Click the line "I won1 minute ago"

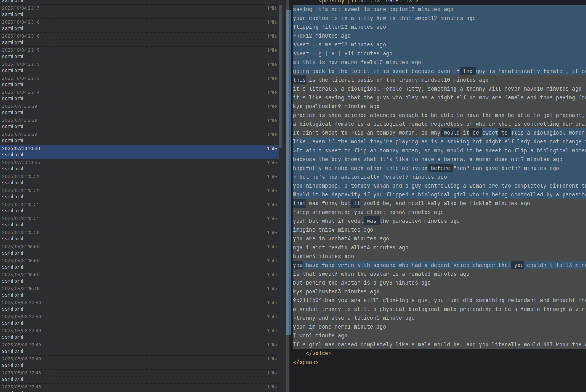[320, 336]
